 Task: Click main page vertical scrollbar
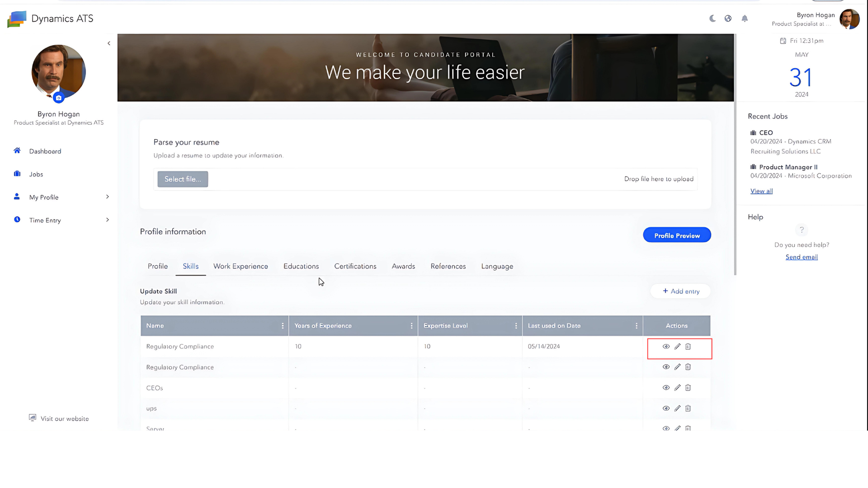pyautogui.click(x=735, y=154)
